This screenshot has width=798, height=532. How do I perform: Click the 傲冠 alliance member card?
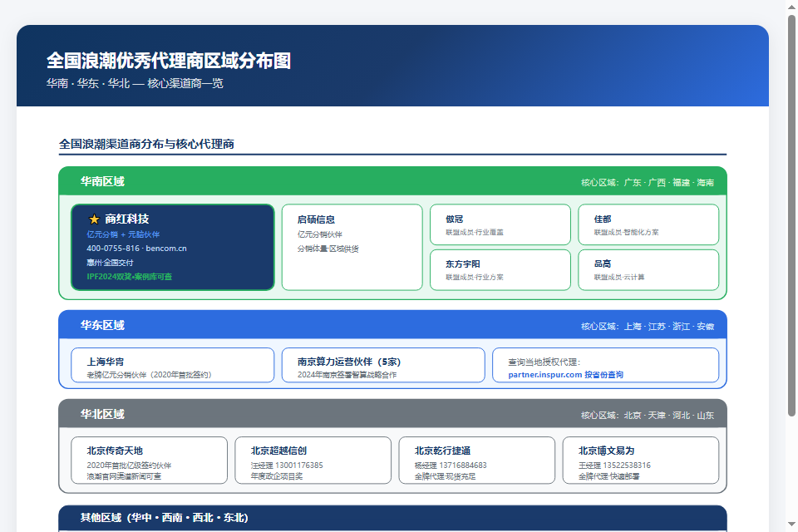[x=500, y=224]
